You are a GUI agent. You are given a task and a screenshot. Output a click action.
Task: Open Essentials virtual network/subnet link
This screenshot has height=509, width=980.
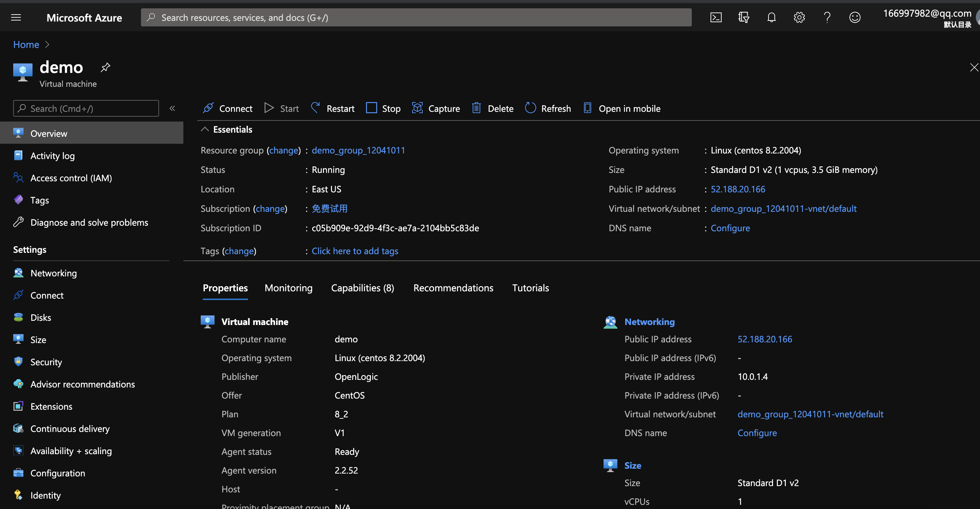[x=784, y=208]
